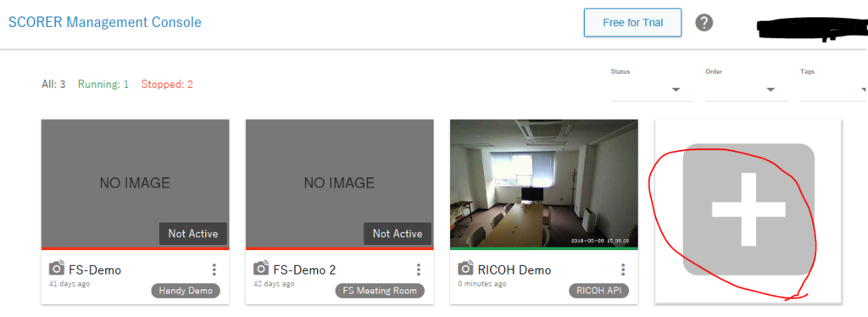Screen dimensions: 868x317
Task: Click the Not Active badge on FS-Demo 2
Action: click(398, 233)
